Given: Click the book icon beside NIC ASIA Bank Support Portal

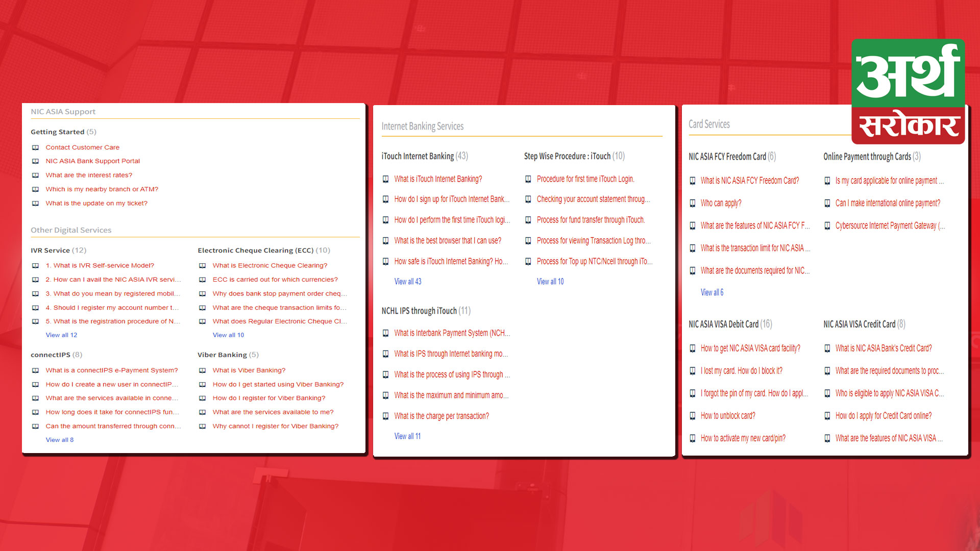Looking at the screenshot, I should pos(35,161).
